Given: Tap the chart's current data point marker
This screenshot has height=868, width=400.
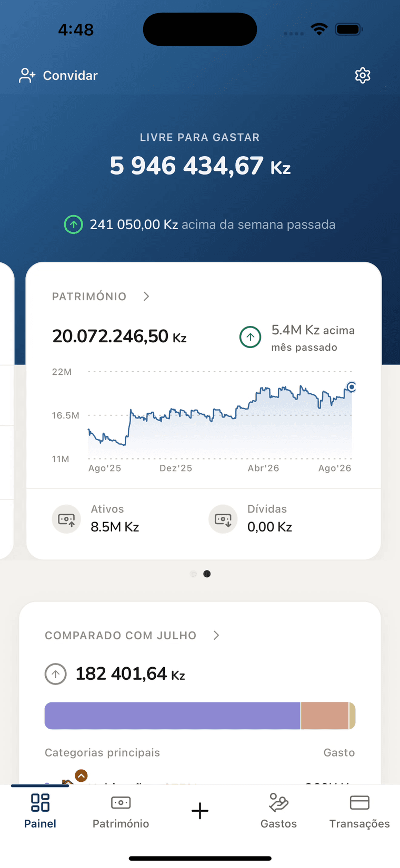Looking at the screenshot, I should point(352,387).
